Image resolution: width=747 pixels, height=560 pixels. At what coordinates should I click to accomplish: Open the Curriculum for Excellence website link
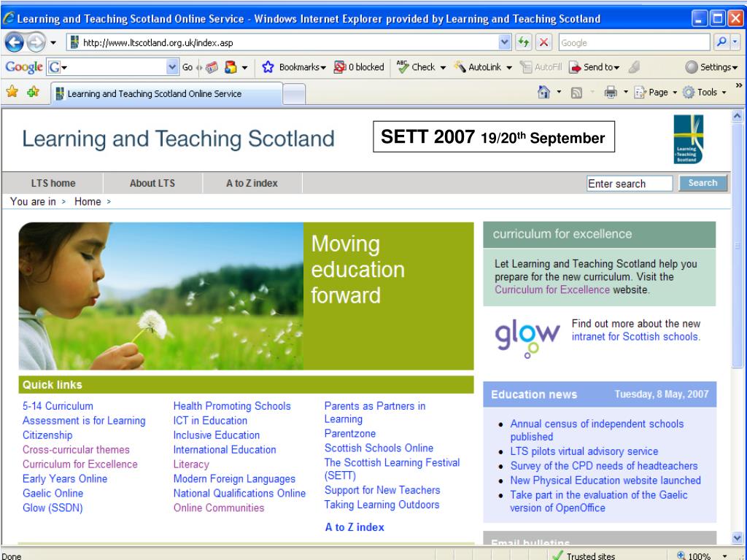pos(552,289)
